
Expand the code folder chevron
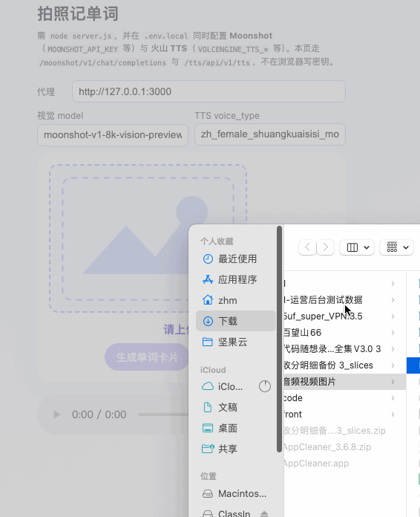393,398
